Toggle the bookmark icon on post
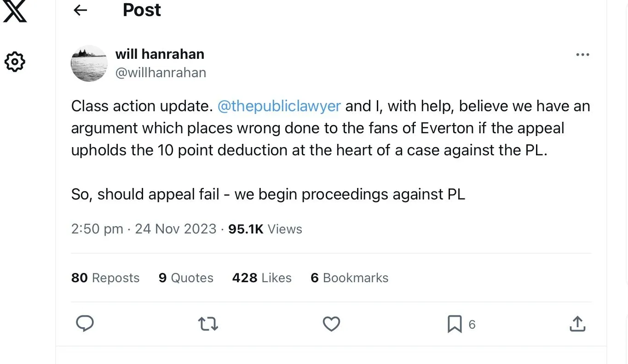Viewport: 628px width, 364px height. click(x=455, y=324)
